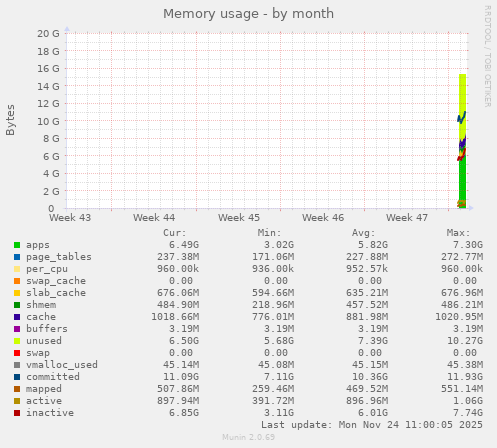This screenshot has height=448, width=497.
Task: Click the 'mapped' legend label
Action: (x=44, y=389)
